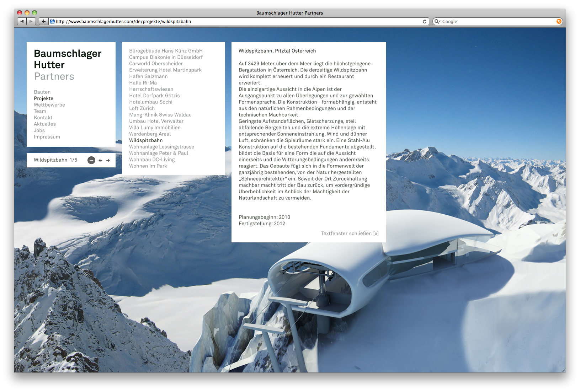The image size is (580, 392).
Task: Open project Mang-Klinik Swiss Waldau
Action: 160,115
